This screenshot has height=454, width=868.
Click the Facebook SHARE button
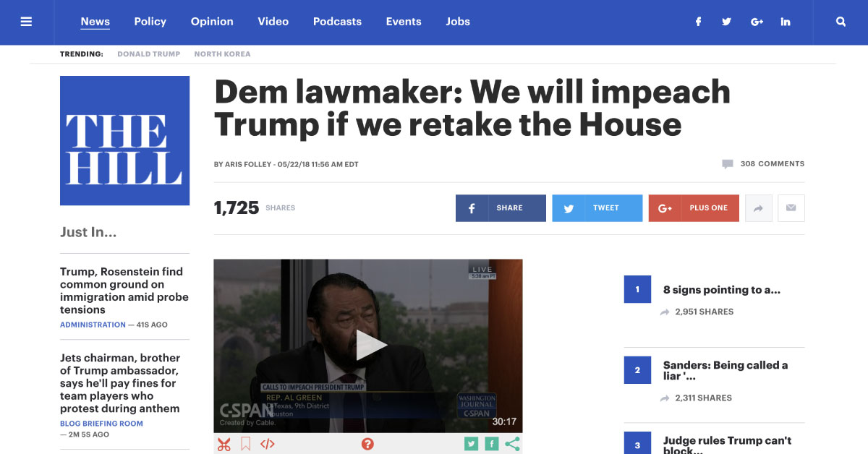click(x=501, y=208)
